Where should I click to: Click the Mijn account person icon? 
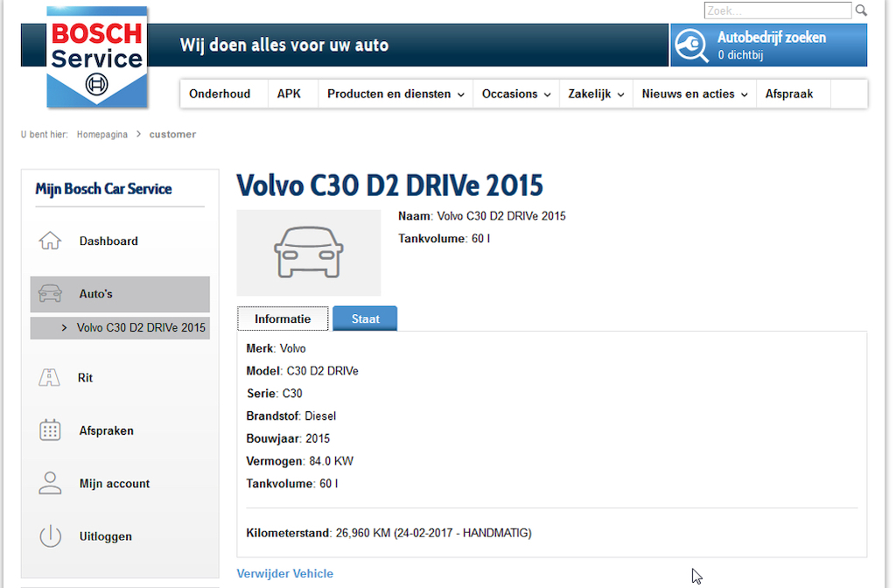pyautogui.click(x=50, y=483)
